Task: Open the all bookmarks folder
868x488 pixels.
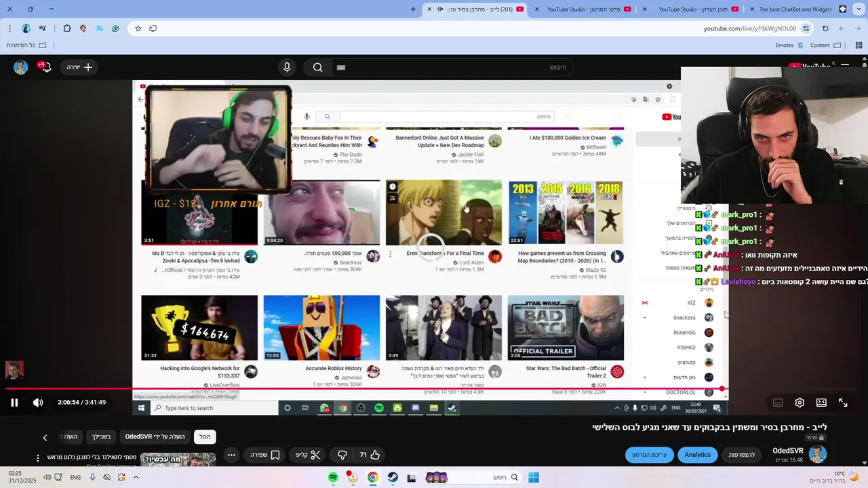Action: pyautogui.click(x=26, y=45)
